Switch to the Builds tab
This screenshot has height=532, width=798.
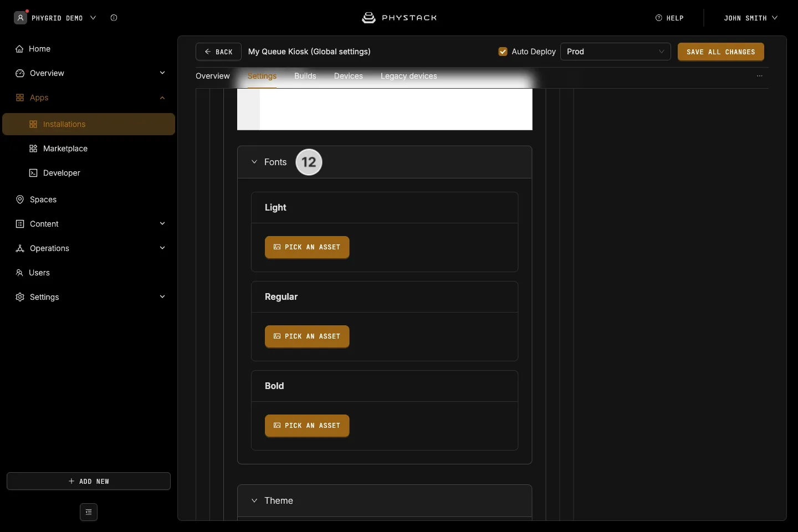pos(305,76)
